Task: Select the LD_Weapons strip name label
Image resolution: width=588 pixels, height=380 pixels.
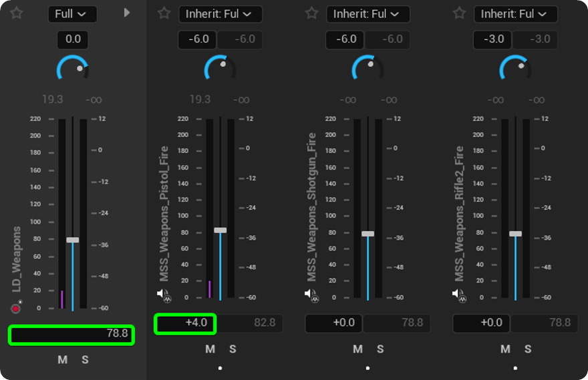Action: pyautogui.click(x=16, y=260)
